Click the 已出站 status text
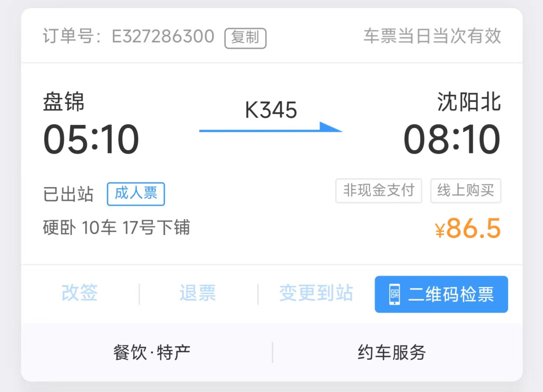The width and height of the screenshot is (543, 392). pos(68,194)
